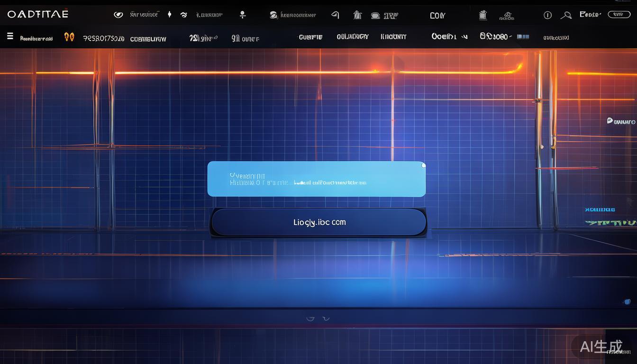This screenshot has width=637, height=364.
Task: Click the trash-bin-like icon right of COIY
Action: pos(482,15)
